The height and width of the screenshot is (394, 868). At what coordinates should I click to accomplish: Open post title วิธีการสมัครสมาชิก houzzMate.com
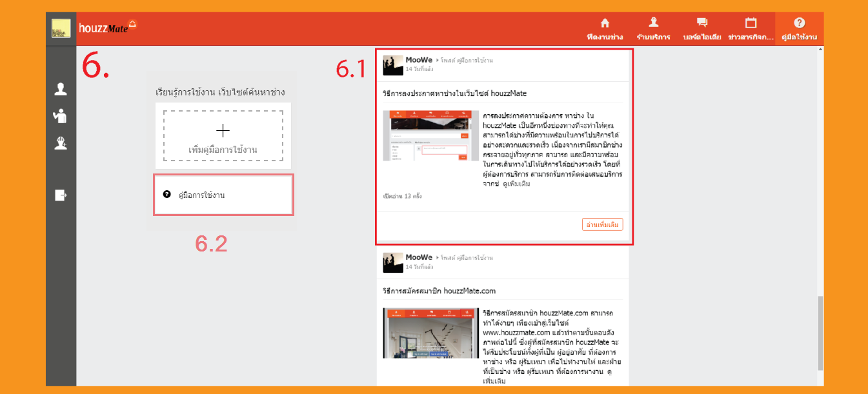pyautogui.click(x=439, y=291)
